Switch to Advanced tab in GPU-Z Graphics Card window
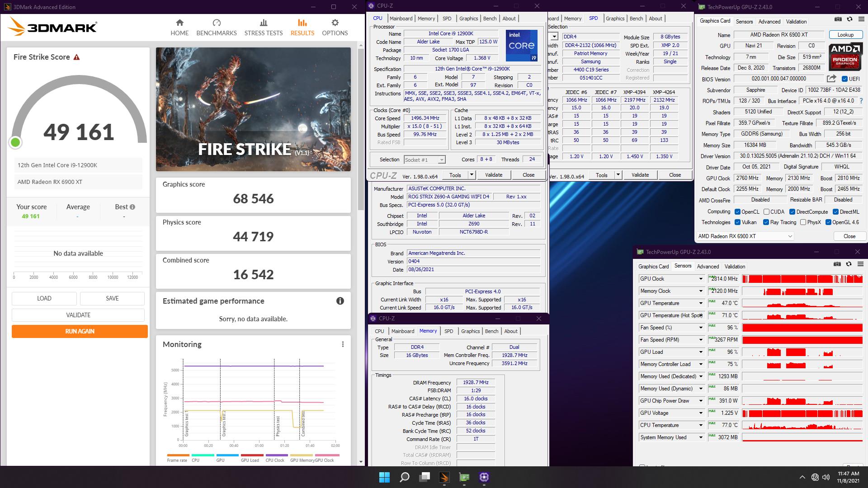The width and height of the screenshot is (868, 488). point(769,22)
